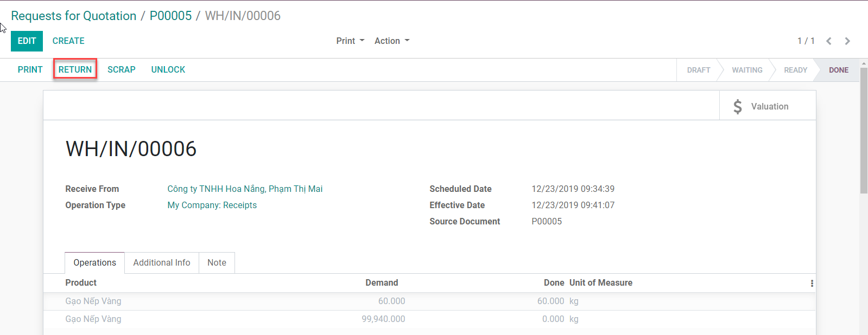
Task: Expand the Action dropdown
Action: pyautogui.click(x=392, y=41)
